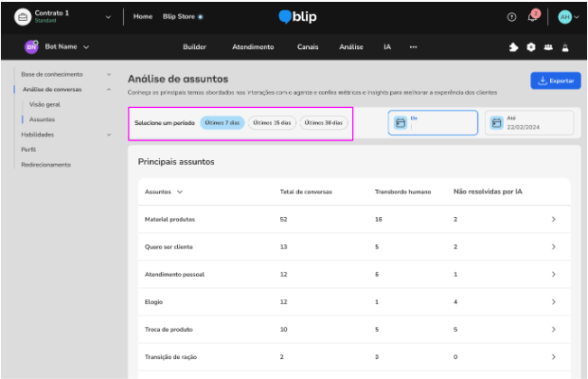Open Elogio row details arrow
The image size is (588, 379).
[x=554, y=301]
